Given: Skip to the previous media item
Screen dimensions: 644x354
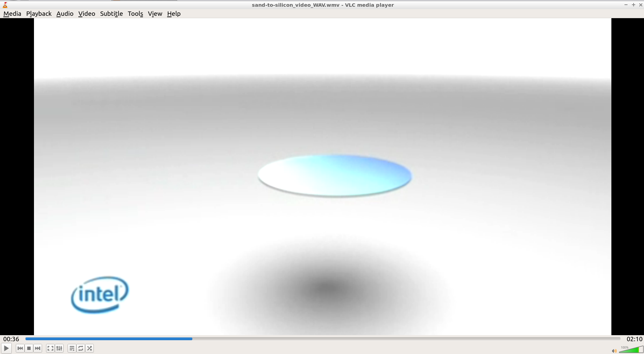Looking at the screenshot, I should pos(20,348).
